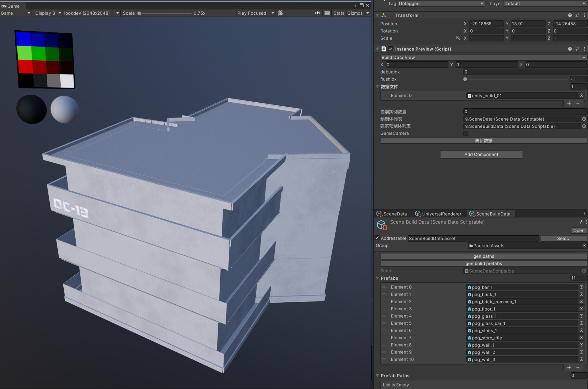Click the kebab menu on Instance Preview component

pos(584,49)
